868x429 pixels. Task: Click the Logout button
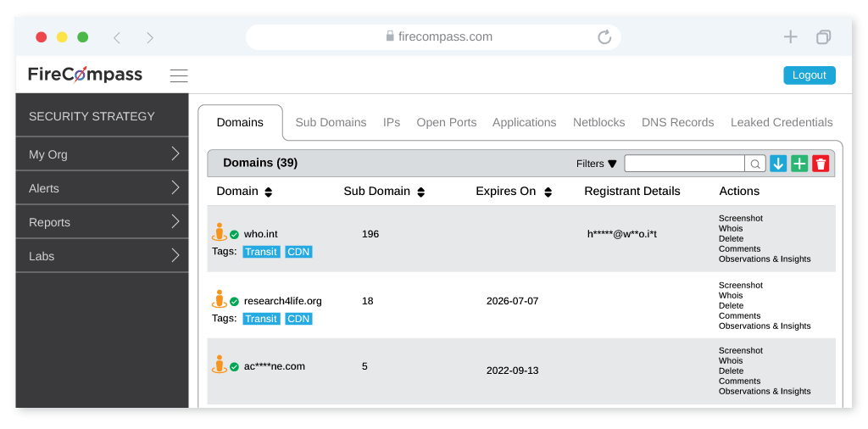point(810,75)
